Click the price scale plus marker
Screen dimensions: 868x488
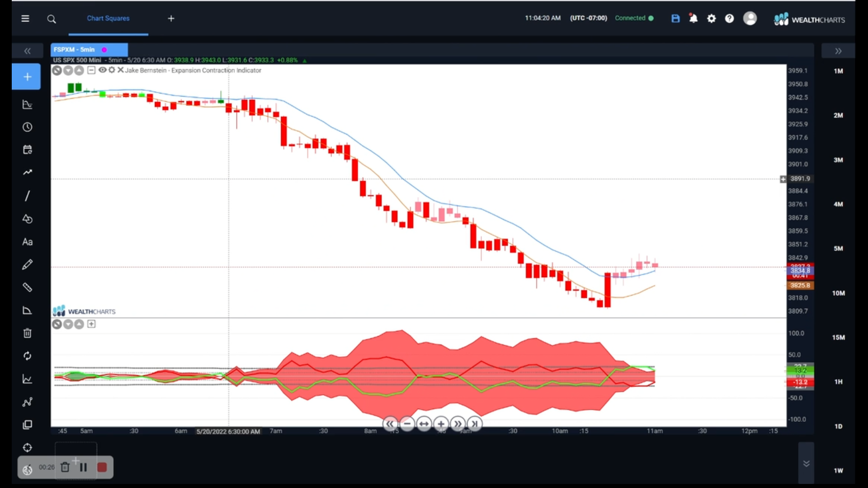783,179
